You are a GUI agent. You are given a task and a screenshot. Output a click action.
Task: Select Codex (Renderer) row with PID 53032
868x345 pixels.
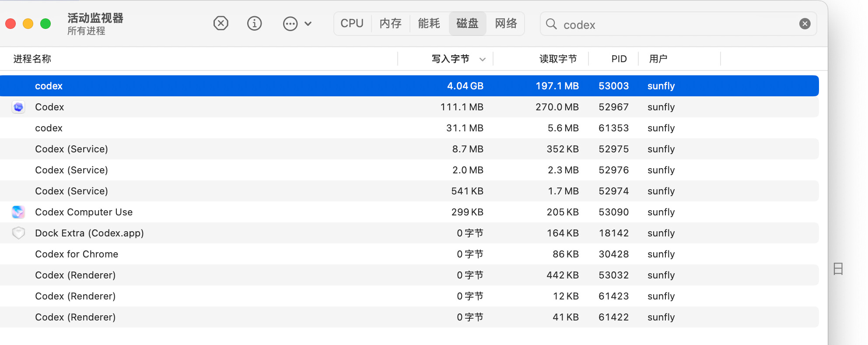point(409,275)
